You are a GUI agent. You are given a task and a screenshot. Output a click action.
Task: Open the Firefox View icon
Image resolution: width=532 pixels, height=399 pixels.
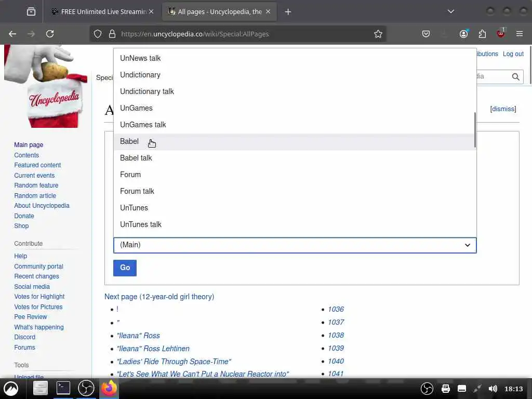click(x=31, y=12)
